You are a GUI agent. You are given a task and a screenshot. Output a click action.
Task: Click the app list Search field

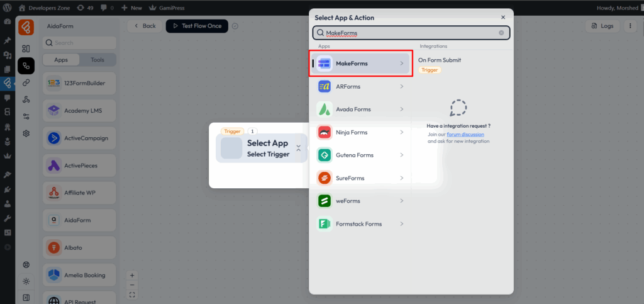click(x=79, y=43)
